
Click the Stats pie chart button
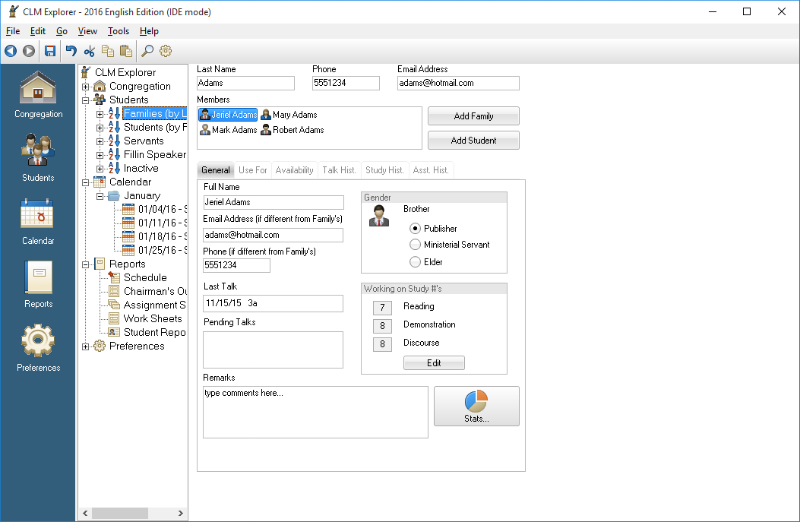(x=477, y=406)
